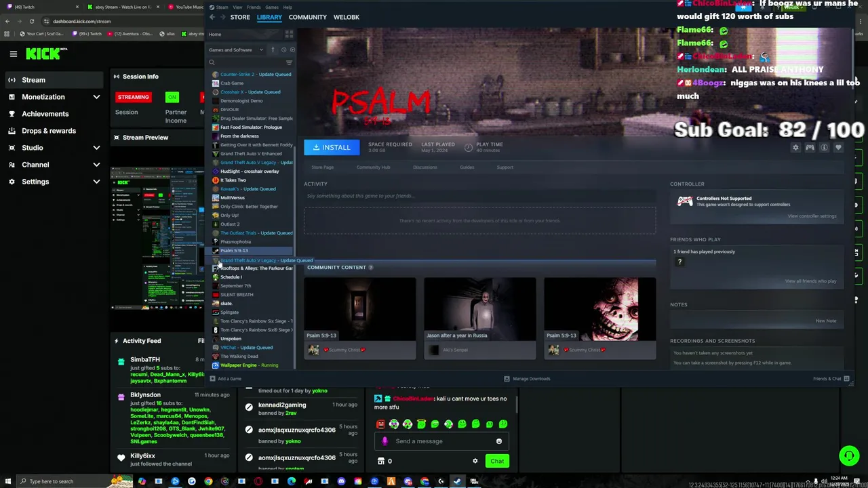
Task: Favorite the game with the heart icon
Action: pos(838,147)
